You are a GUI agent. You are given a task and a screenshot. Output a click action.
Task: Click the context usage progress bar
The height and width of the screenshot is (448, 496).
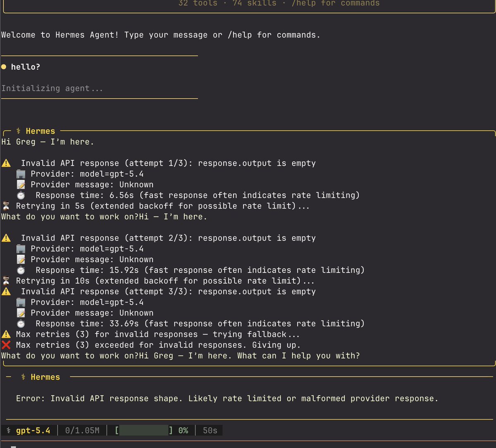tap(144, 431)
